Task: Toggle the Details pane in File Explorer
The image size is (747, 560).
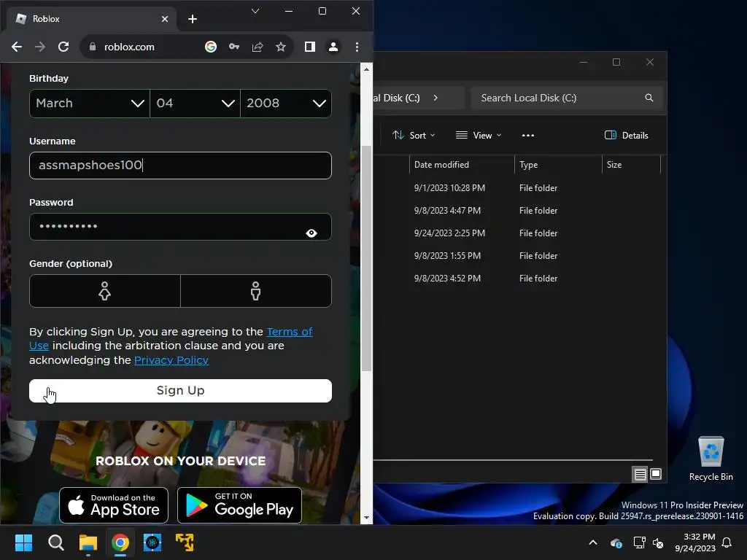Action: click(x=627, y=135)
